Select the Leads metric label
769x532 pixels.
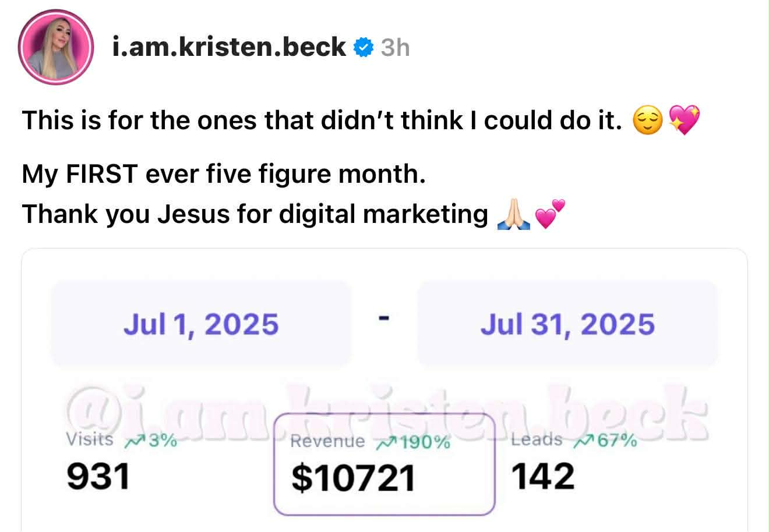[537, 440]
